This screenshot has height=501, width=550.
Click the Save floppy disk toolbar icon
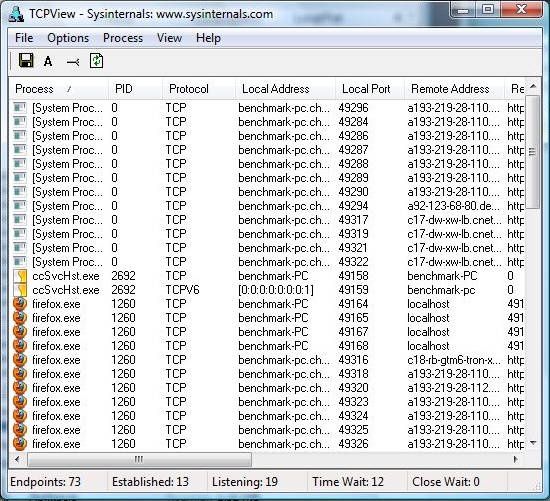(x=26, y=61)
